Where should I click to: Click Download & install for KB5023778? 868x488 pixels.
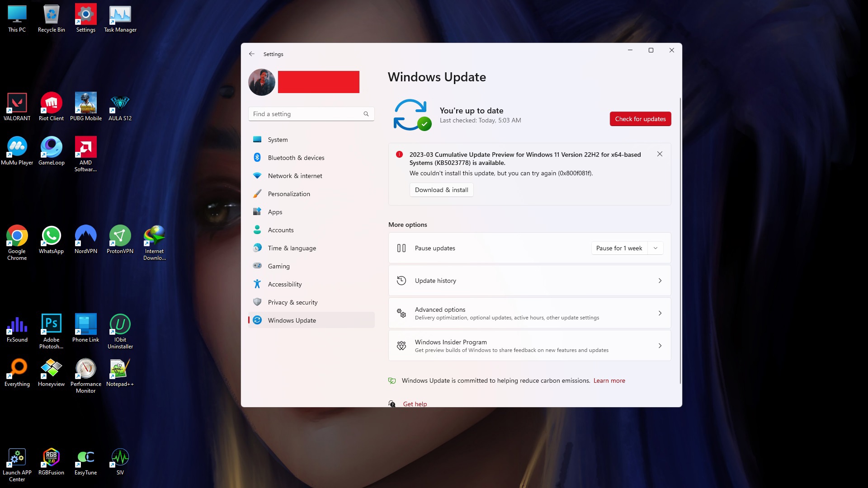[441, 190]
